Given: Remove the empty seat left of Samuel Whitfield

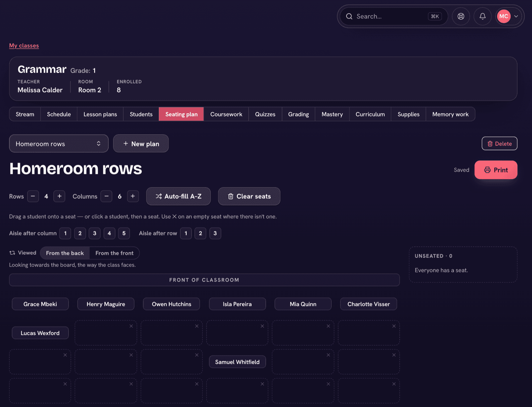Looking at the screenshot, I should [x=197, y=355].
